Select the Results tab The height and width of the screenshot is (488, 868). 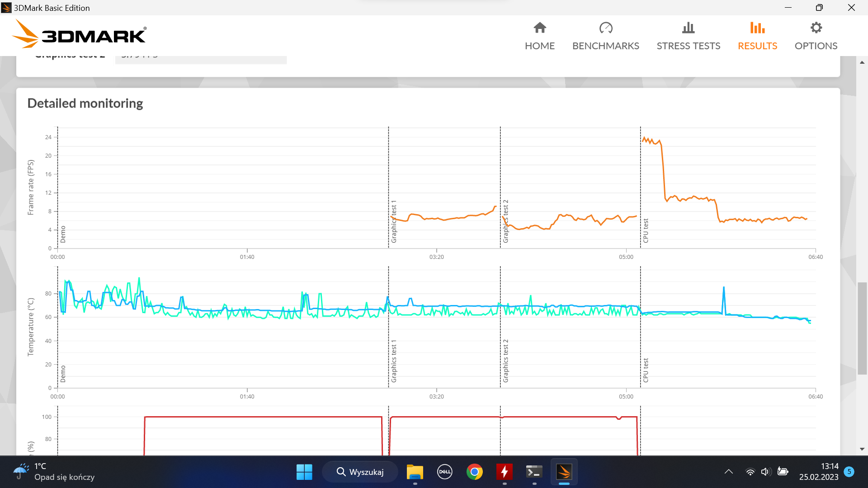(757, 36)
